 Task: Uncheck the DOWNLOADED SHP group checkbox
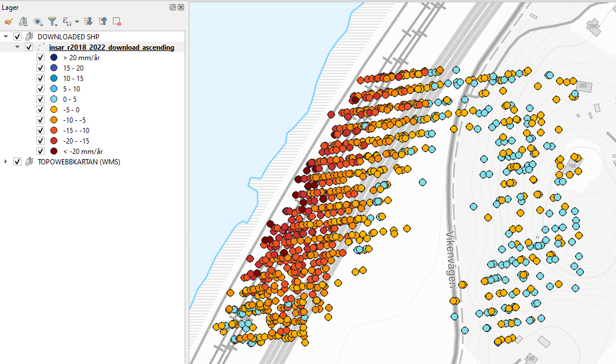17,37
